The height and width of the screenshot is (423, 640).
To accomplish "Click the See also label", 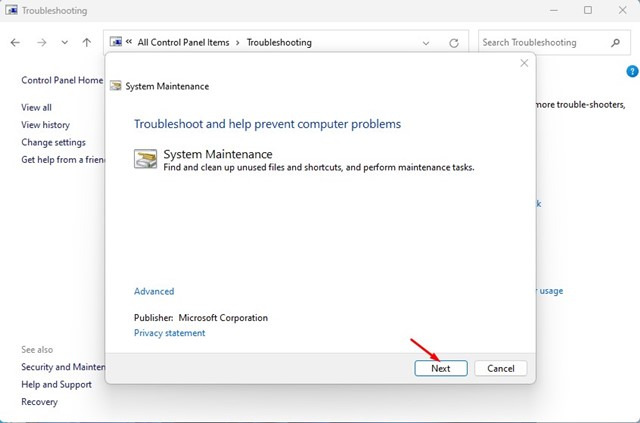I will click(37, 350).
